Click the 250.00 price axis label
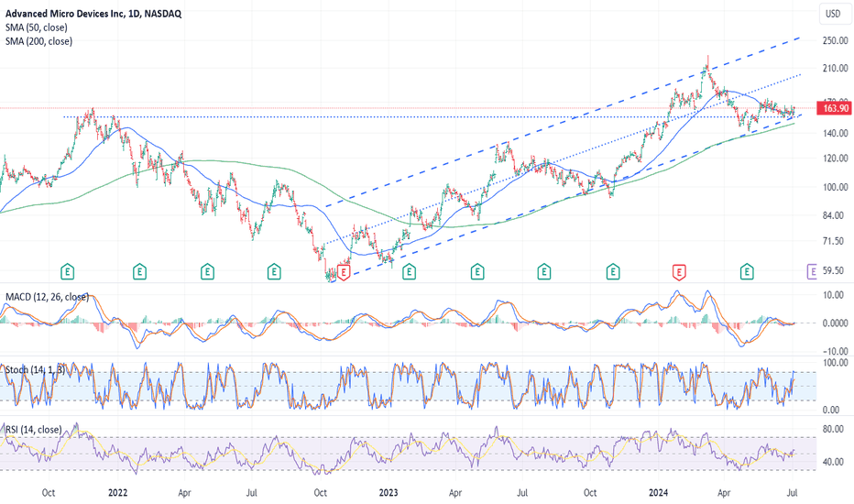Viewport: 854px width, 504px height. point(836,41)
